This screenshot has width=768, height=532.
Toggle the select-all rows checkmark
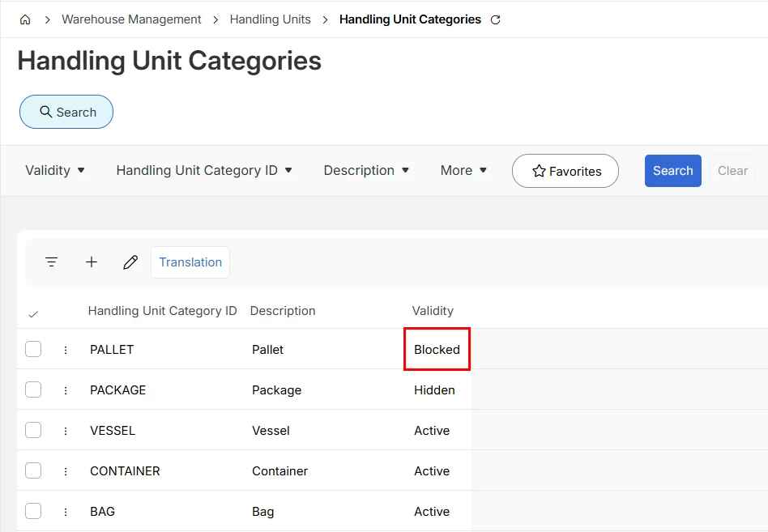33,313
